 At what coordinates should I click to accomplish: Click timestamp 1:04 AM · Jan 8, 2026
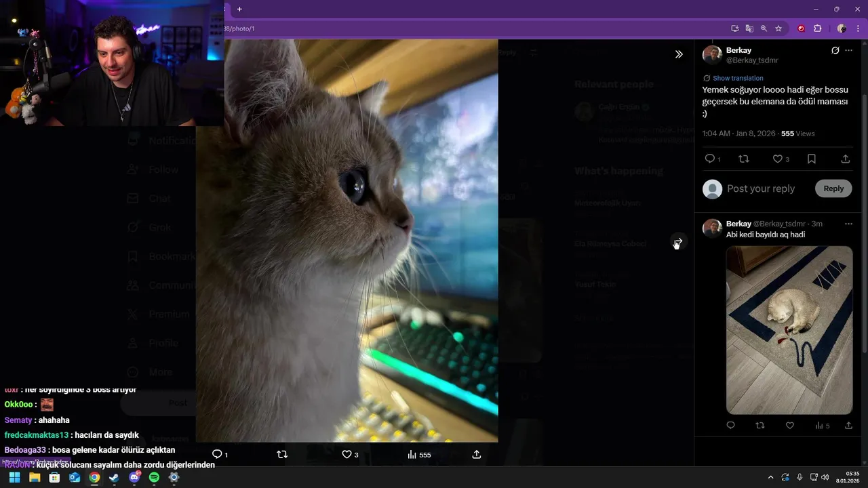739,134
